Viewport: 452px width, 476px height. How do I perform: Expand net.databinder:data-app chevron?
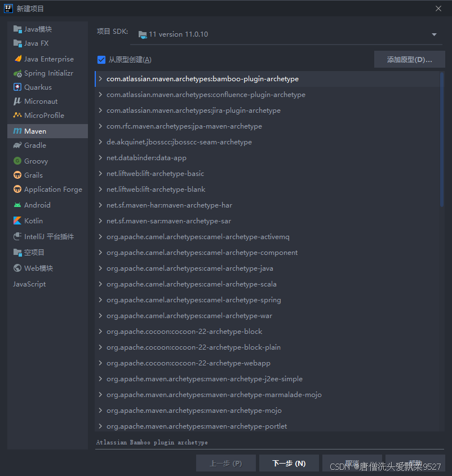[100, 157]
